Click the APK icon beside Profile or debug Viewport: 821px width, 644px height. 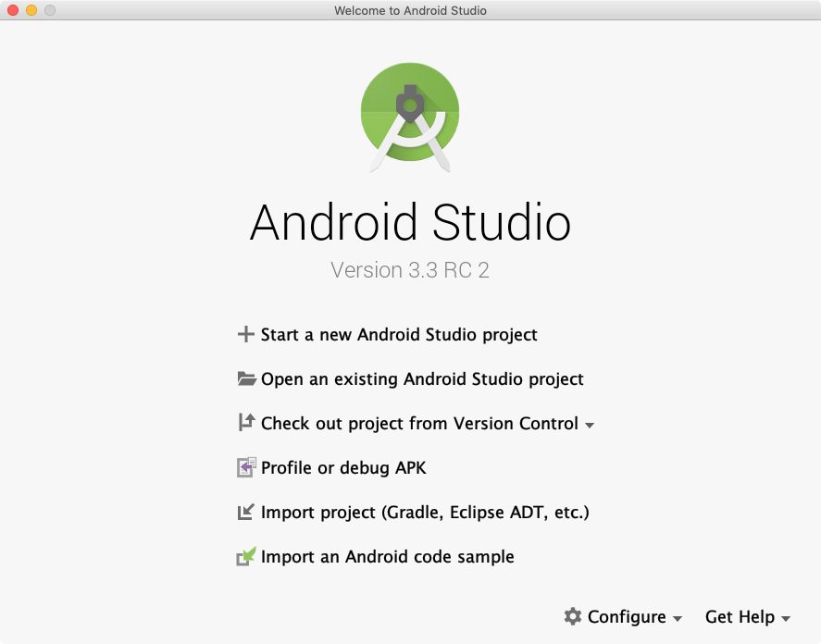click(x=246, y=467)
